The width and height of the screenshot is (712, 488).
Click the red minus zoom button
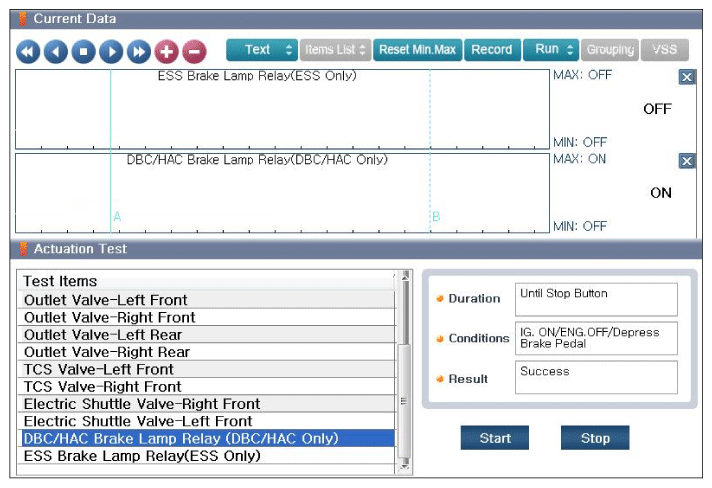click(x=194, y=51)
